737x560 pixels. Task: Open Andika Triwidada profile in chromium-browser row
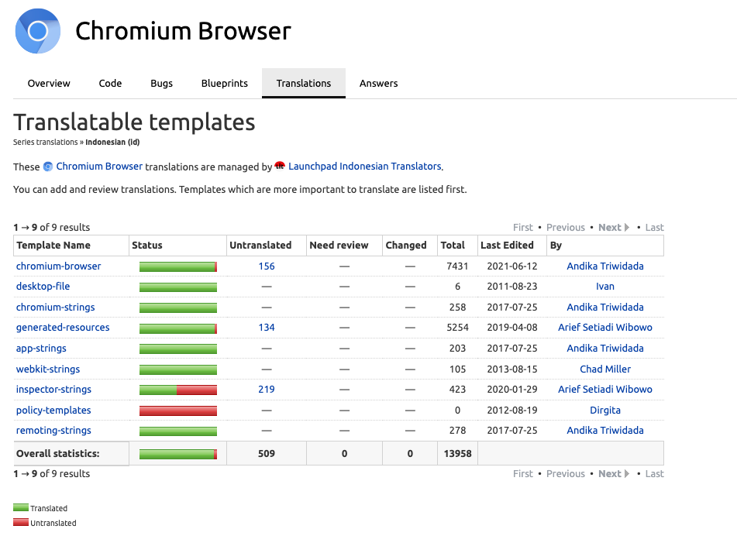click(x=605, y=266)
